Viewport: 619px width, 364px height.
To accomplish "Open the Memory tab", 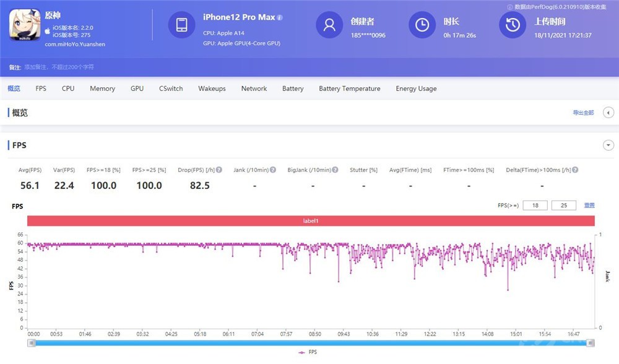I will pyautogui.click(x=102, y=89).
